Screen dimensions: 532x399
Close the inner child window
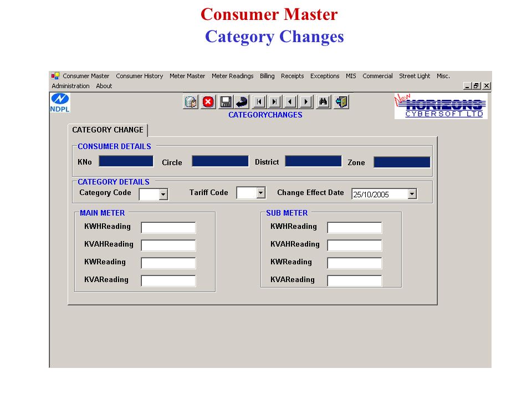(x=487, y=86)
